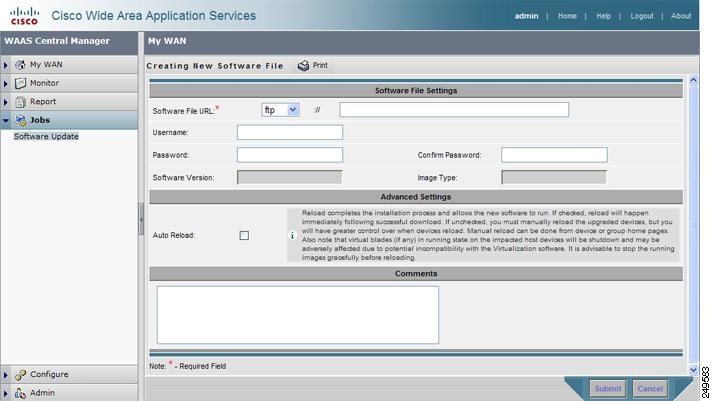Expand the Monitor menu arrow
This screenshot has height=401, width=712.
[x=5, y=84]
